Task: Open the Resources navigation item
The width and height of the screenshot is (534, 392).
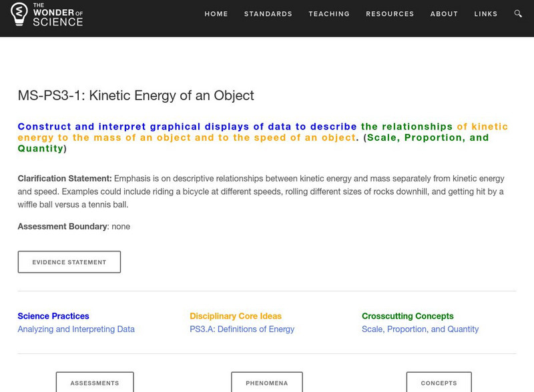Action: click(x=390, y=14)
